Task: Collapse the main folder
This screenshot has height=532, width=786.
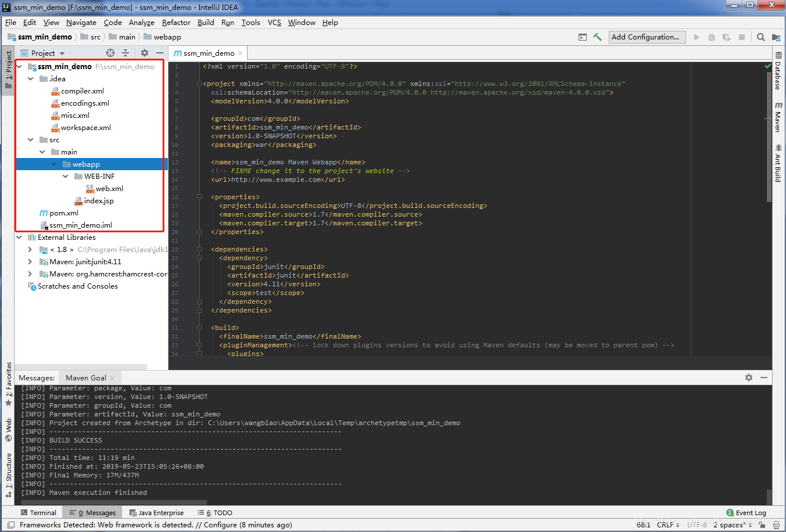Action: point(42,152)
